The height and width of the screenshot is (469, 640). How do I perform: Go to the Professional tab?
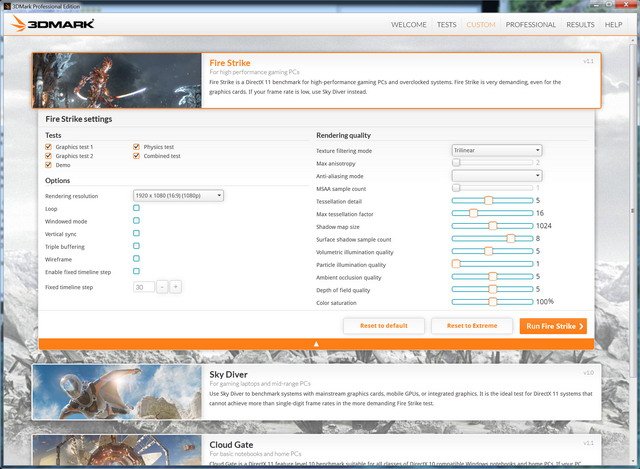click(531, 24)
